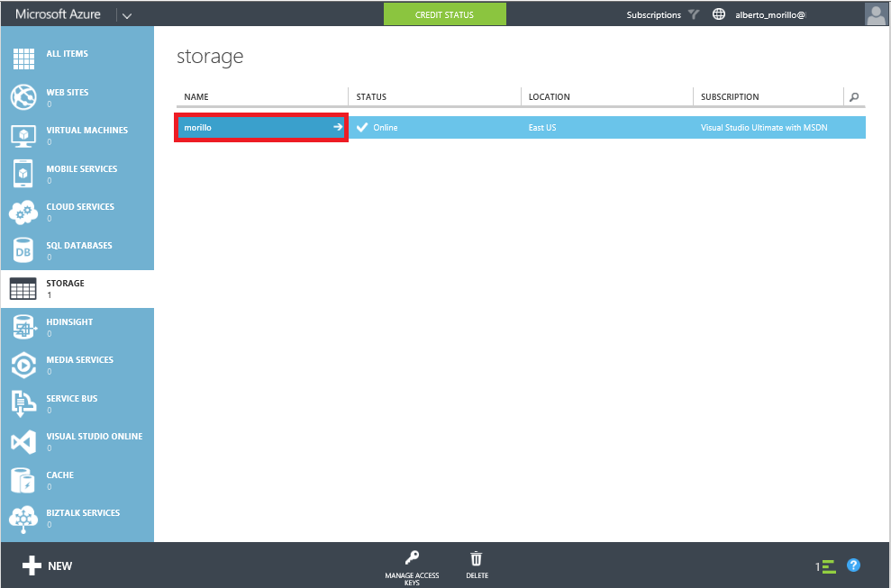891x588 pixels.
Task: Select the Web Sites globe icon
Action: point(23,97)
